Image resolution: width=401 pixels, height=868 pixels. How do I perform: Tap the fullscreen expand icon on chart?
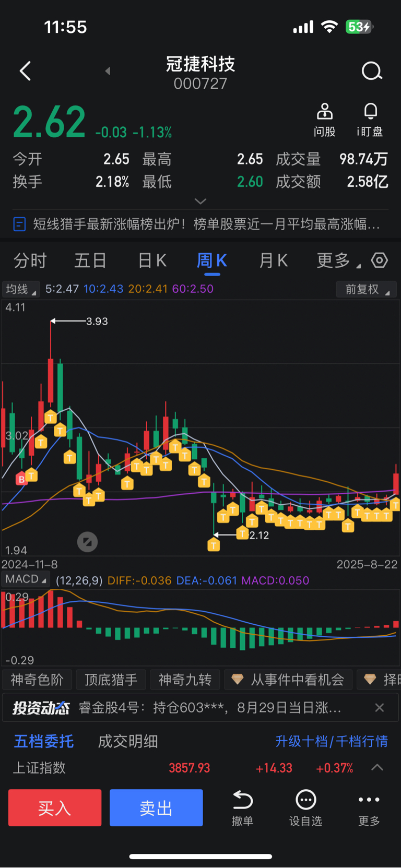coord(87,542)
